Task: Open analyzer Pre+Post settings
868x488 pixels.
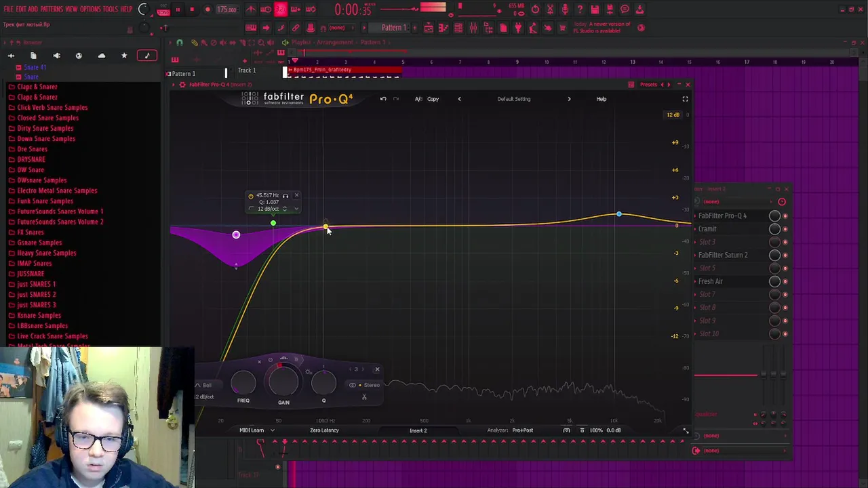Action: [523, 430]
